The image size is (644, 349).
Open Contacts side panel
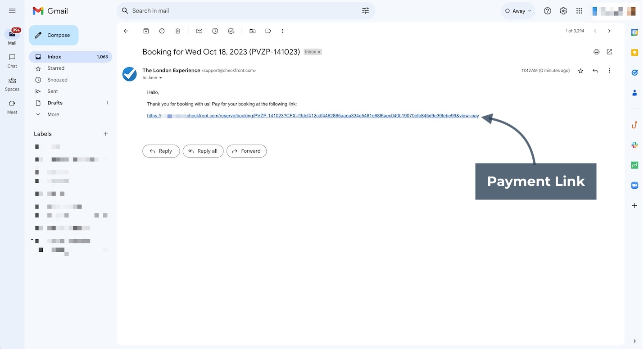[635, 93]
